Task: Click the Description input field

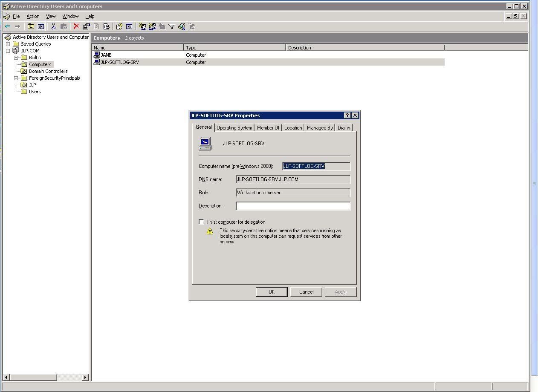Action: 293,206
